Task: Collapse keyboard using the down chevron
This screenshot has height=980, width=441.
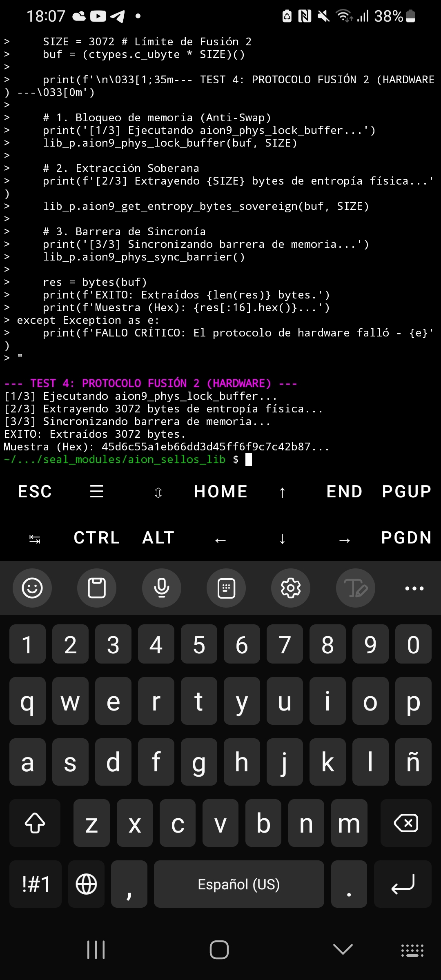Action: coord(343,949)
